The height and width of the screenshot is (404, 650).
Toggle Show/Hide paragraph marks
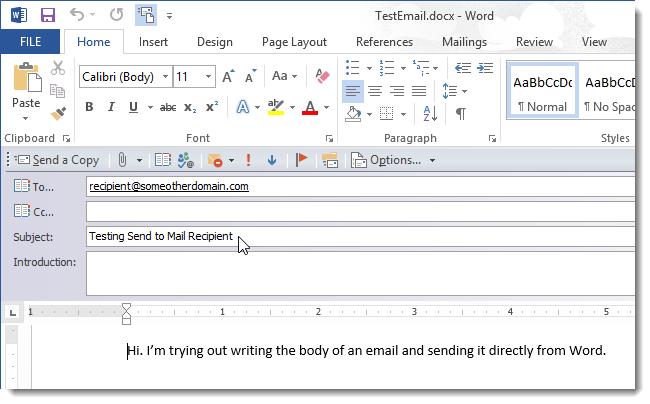tap(461, 114)
